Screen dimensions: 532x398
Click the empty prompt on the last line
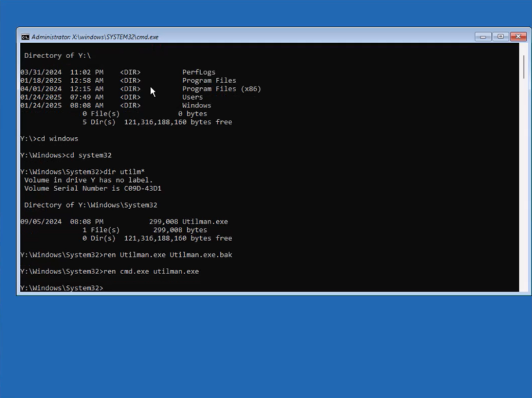point(62,288)
